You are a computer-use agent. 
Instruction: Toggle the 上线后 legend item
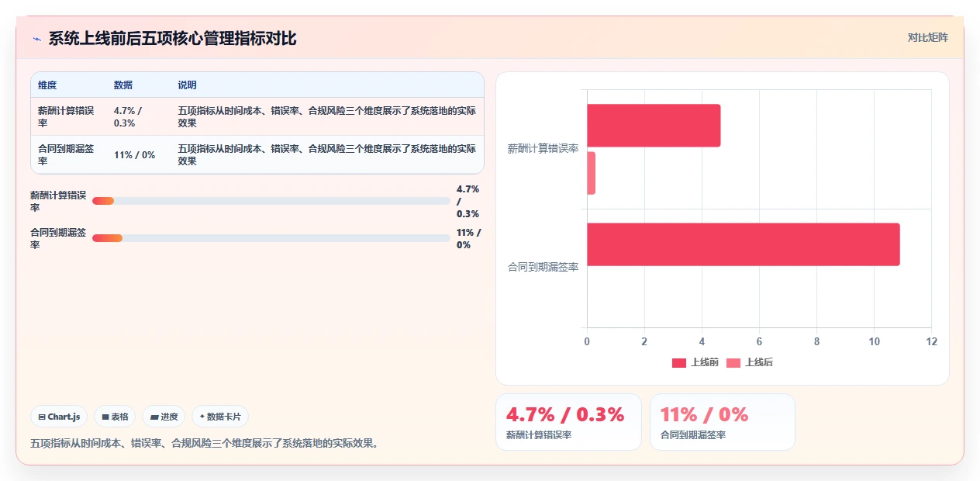click(x=750, y=362)
